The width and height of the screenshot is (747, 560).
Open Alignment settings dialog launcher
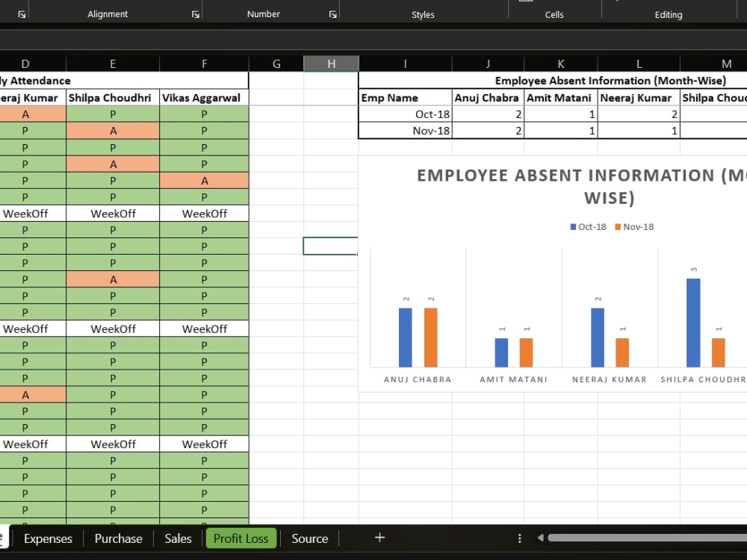pyautogui.click(x=195, y=14)
